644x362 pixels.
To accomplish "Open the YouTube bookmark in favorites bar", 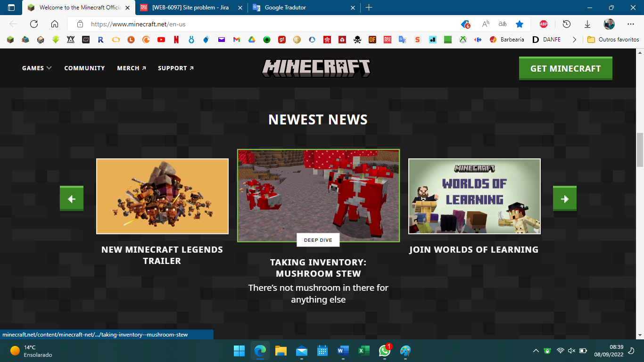I will point(161,40).
